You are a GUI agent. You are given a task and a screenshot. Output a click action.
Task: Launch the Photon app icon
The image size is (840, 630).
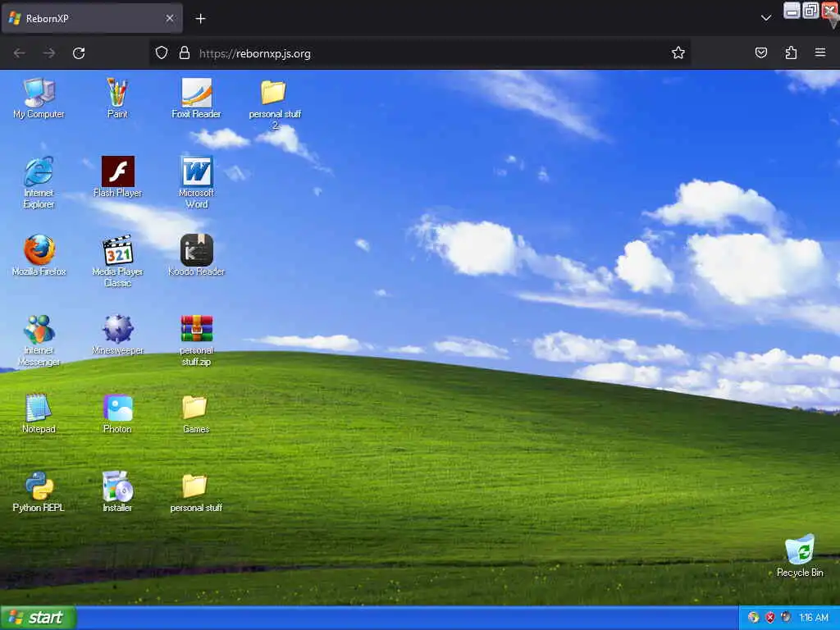[x=117, y=413]
